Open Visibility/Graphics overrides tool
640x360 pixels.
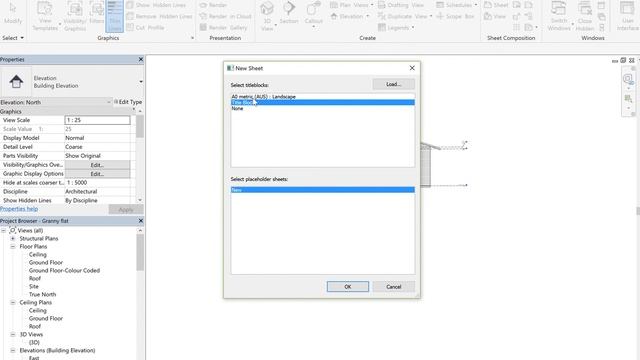(75, 16)
